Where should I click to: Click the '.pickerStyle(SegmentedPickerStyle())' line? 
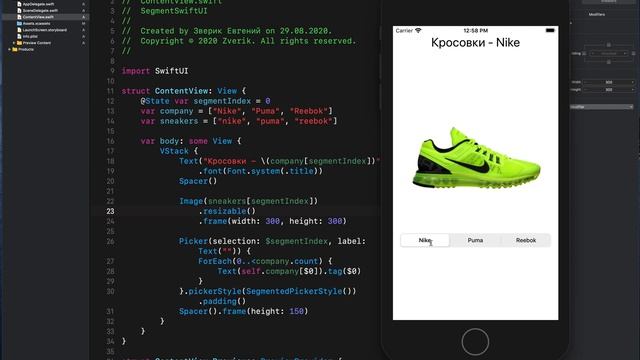click(x=267, y=291)
